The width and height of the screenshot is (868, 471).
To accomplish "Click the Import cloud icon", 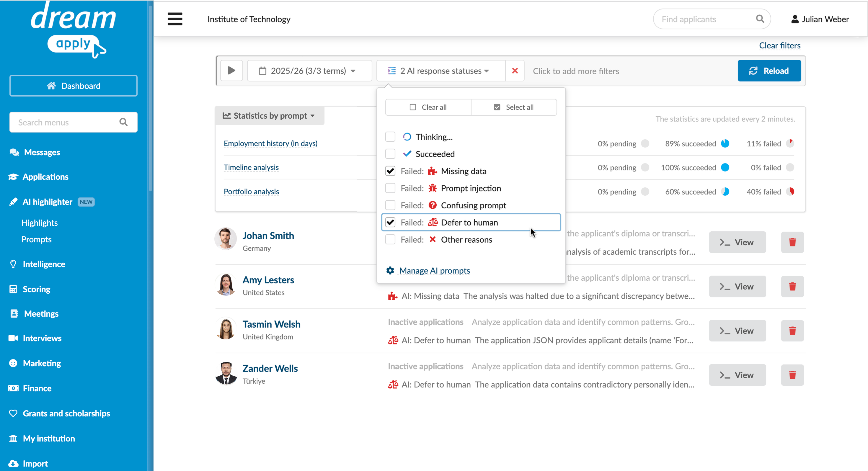I will click(13, 464).
